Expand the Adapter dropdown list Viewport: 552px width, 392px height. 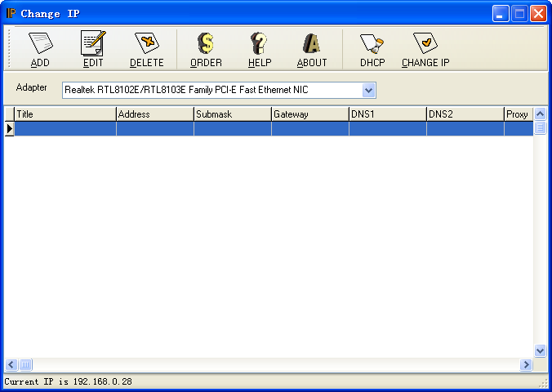(368, 90)
